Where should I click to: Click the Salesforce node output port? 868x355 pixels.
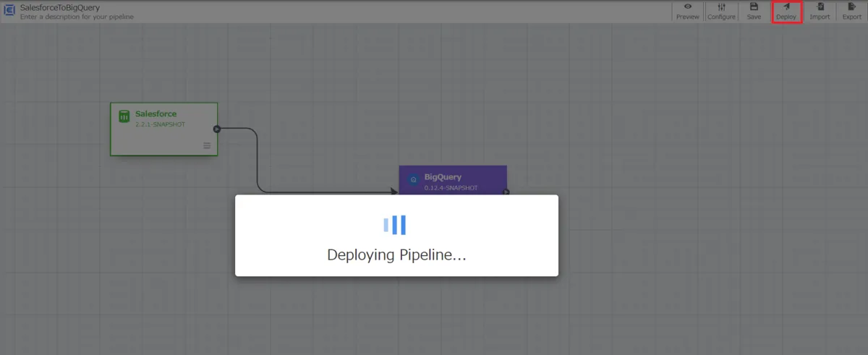point(216,129)
